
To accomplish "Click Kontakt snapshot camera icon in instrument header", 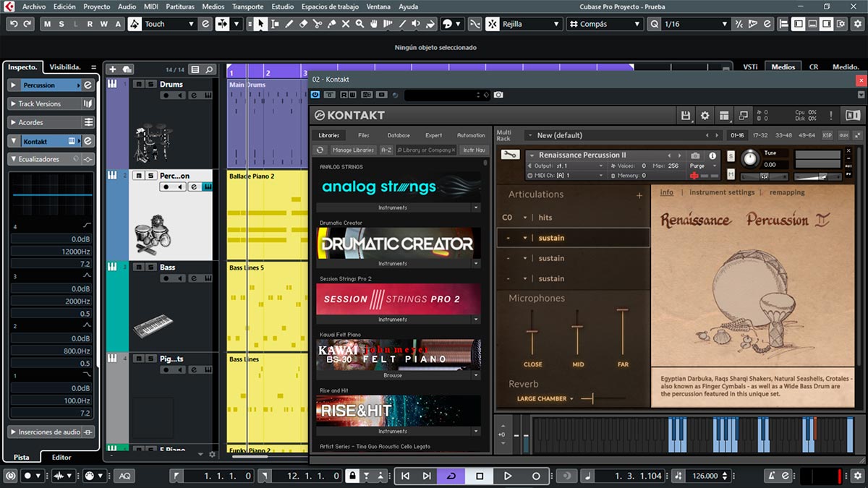I will (x=695, y=155).
